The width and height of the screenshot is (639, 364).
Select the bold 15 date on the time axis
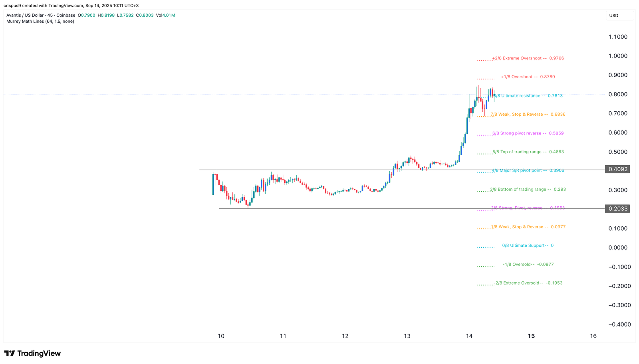tap(531, 336)
